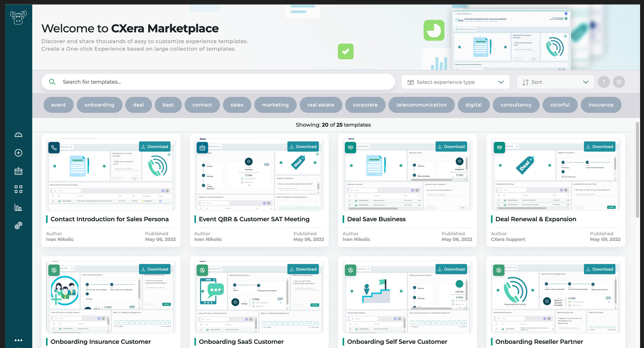
Task: Filter by the contact tag
Action: pyautogui.click(x=202, y=105)
